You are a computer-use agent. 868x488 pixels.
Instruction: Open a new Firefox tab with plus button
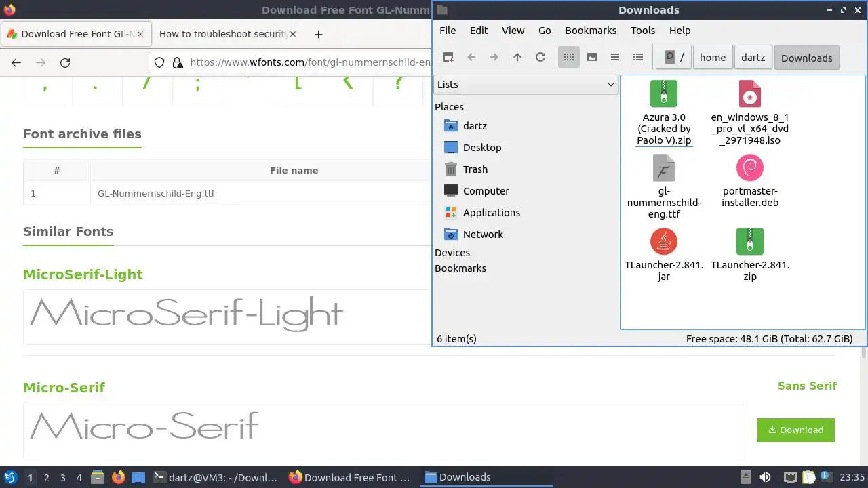(x=318, y=34)
